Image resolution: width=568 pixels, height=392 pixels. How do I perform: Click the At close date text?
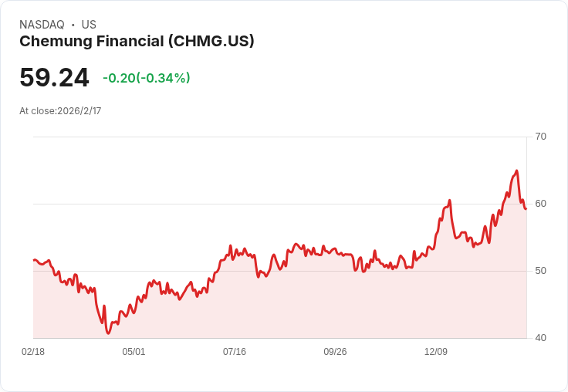tap(60, 111)
